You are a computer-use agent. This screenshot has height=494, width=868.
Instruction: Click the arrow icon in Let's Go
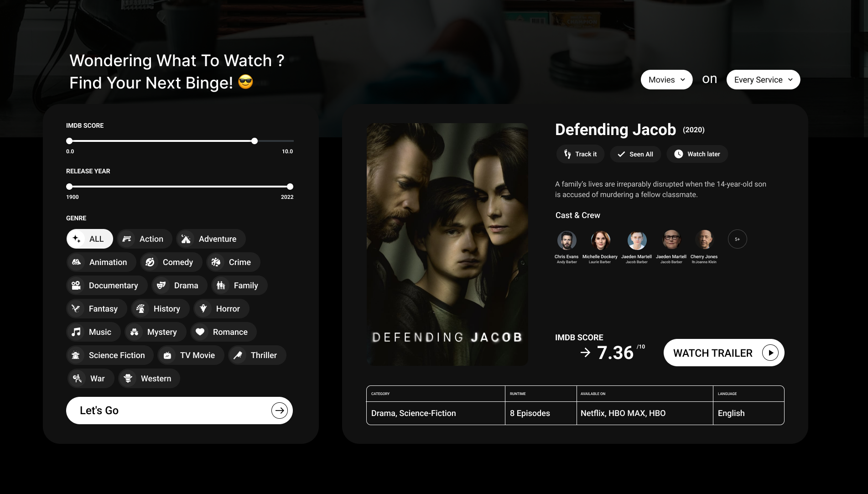[x=280, y=411]
